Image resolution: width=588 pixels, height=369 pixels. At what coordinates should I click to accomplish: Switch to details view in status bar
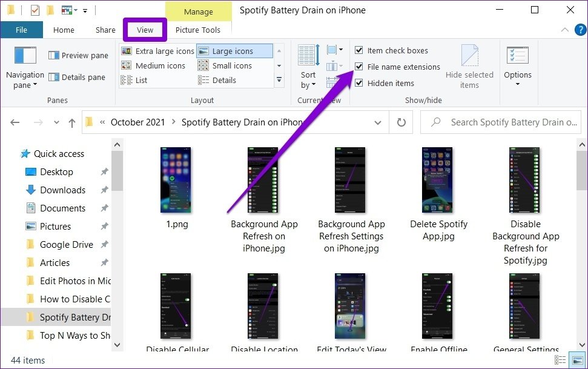pos(560,360)
